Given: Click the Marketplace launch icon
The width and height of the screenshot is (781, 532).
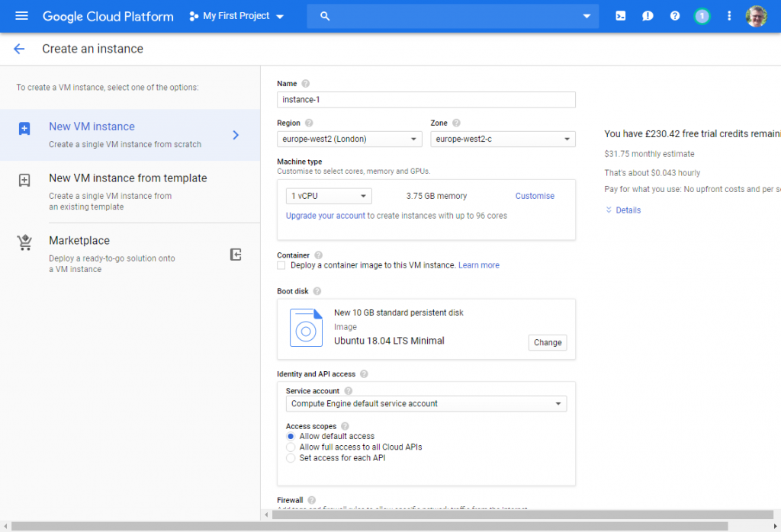Looking at the screenshot, I should click(236, 255).
